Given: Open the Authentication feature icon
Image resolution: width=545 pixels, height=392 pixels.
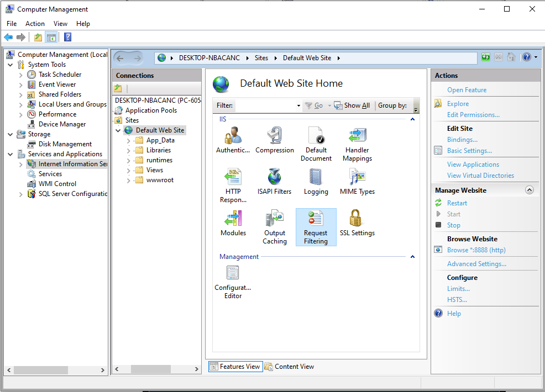Looking at the screenshot, I should pos(233,140).
